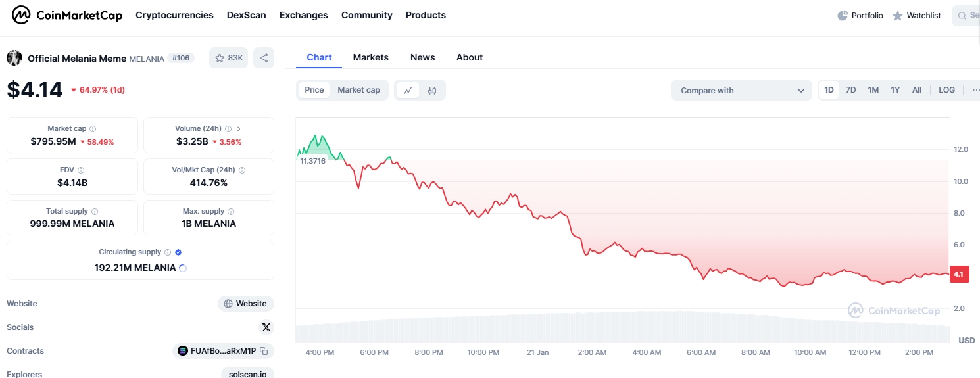Switch to the line chart icon
This screenshot has width=980, height=378.
coord(408,90)
